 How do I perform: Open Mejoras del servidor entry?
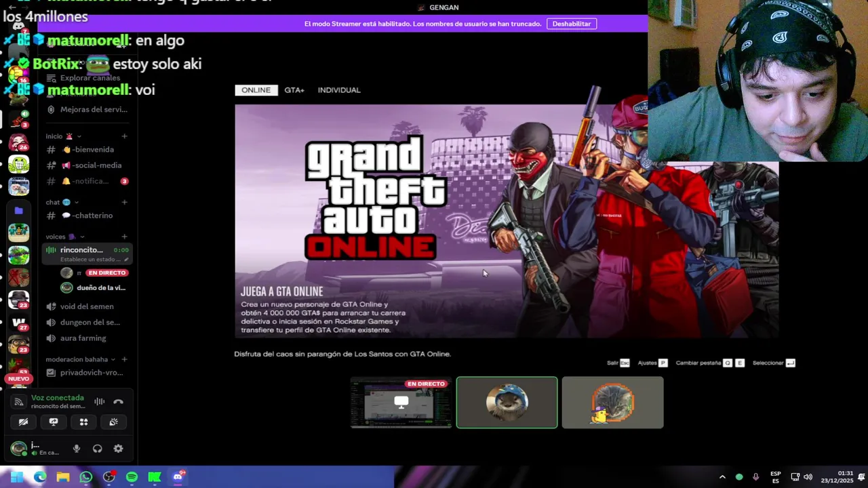pos(87,110)
